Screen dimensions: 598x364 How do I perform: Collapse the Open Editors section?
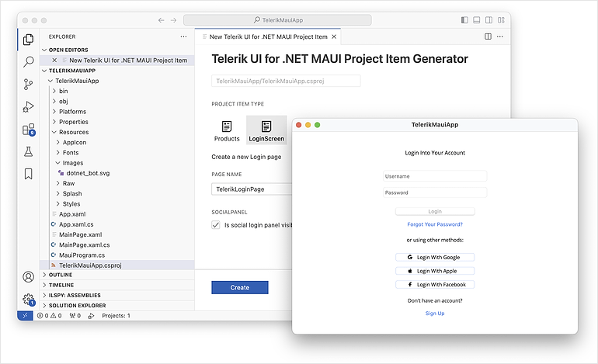[x=44, y=50]
